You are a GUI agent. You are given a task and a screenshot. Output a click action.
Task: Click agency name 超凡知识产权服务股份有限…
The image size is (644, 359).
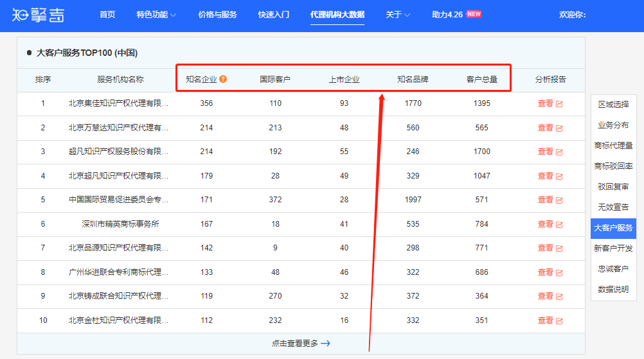[119, 152]
